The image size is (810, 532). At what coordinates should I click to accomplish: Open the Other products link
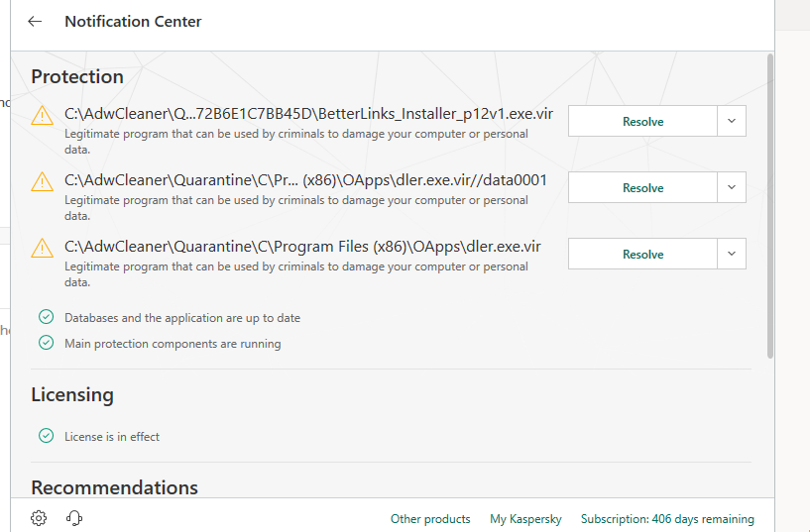click(430, 519)
